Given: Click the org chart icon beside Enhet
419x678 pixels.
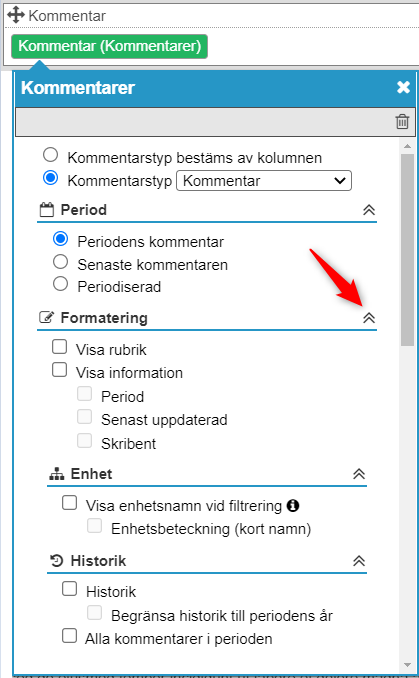Looking at the screenshot, I should click(57, 474).
